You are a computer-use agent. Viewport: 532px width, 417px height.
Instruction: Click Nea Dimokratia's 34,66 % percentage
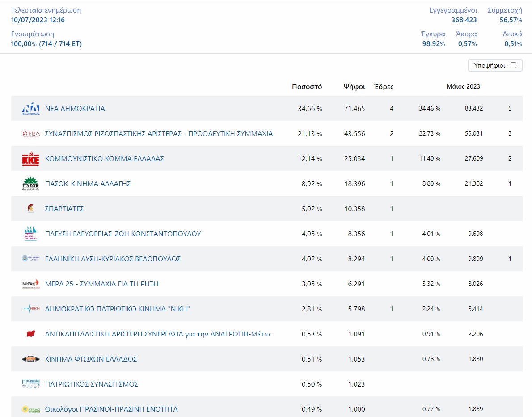(310, 109)
